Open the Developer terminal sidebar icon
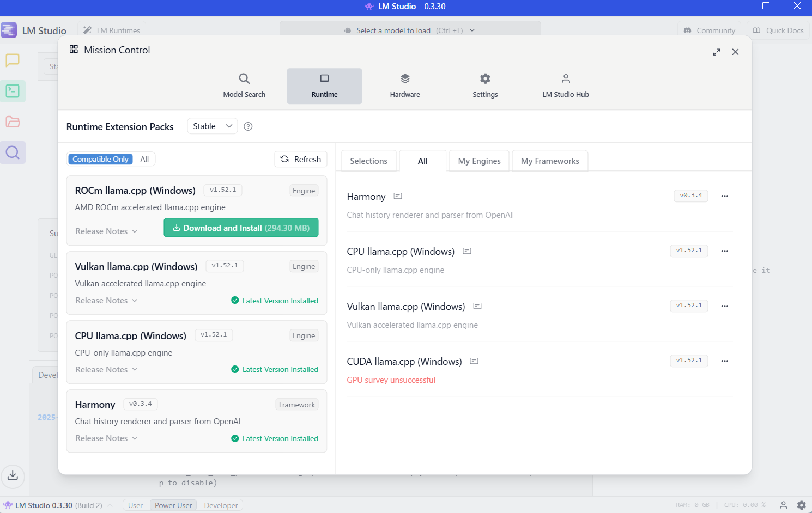Screen dimensions: 812x513 13,91
